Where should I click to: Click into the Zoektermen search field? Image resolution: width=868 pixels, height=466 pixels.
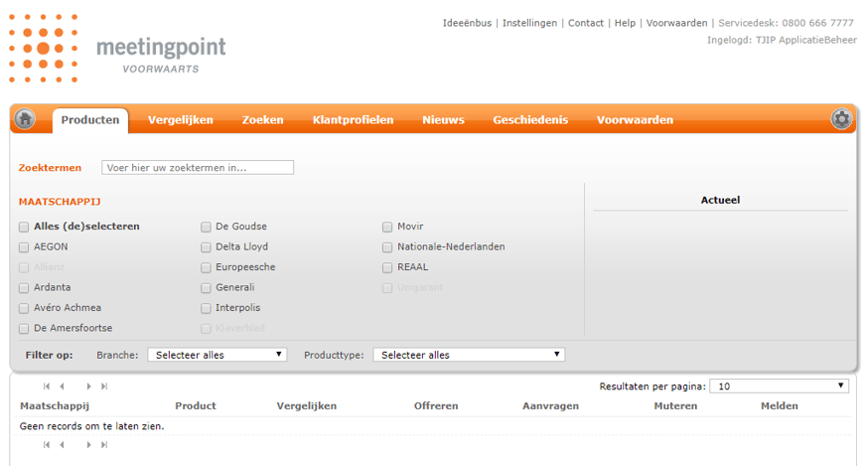tap(198, 167)
